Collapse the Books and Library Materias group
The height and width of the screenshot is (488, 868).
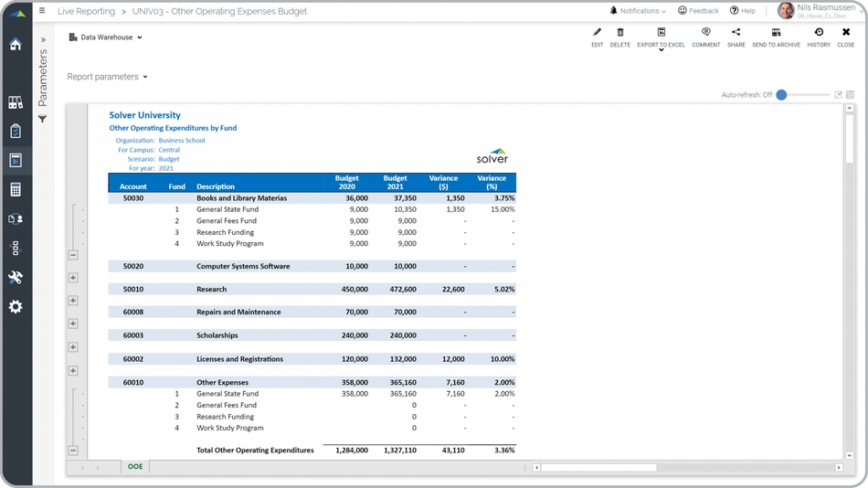pos(73,255)
